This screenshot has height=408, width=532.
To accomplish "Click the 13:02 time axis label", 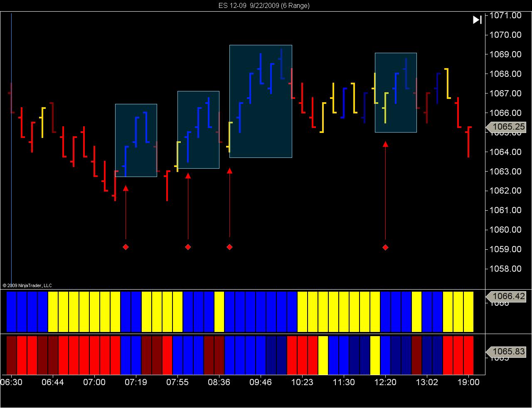I will point(427,382).
